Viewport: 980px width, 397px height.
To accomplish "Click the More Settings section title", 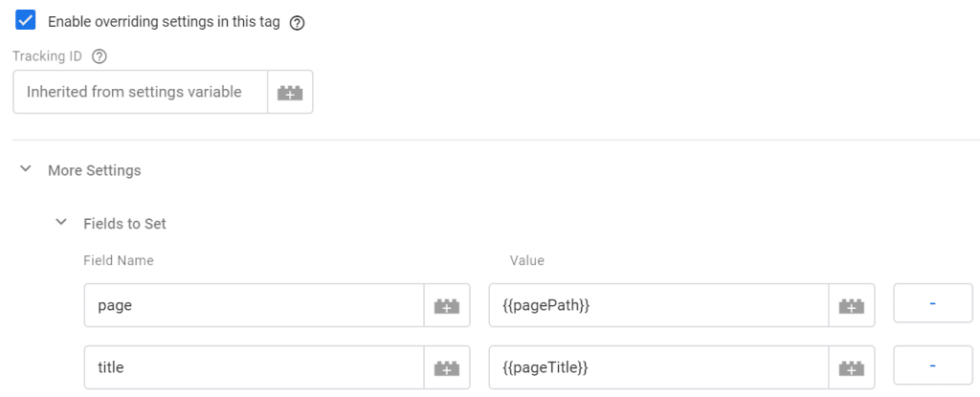I will pyautogui.click(x=95, y=170).
